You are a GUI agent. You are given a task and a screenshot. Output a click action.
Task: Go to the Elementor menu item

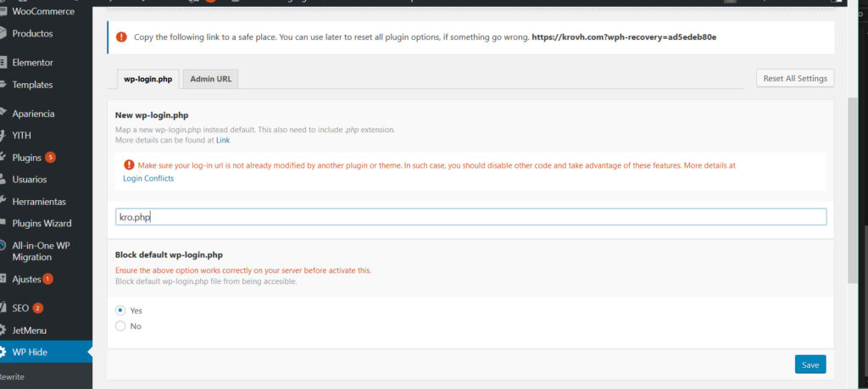tap(32, 63)
